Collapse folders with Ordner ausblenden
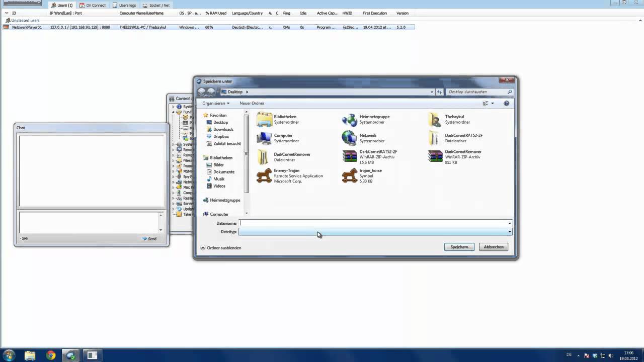The image size is (644, 362). coord(221,248)
